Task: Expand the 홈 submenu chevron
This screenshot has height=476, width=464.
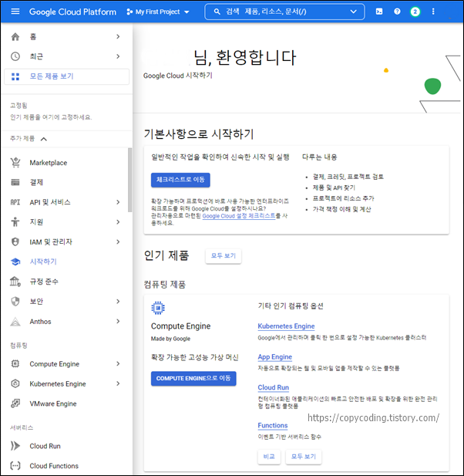Action: pyautogui.click(x=118, y=37)
